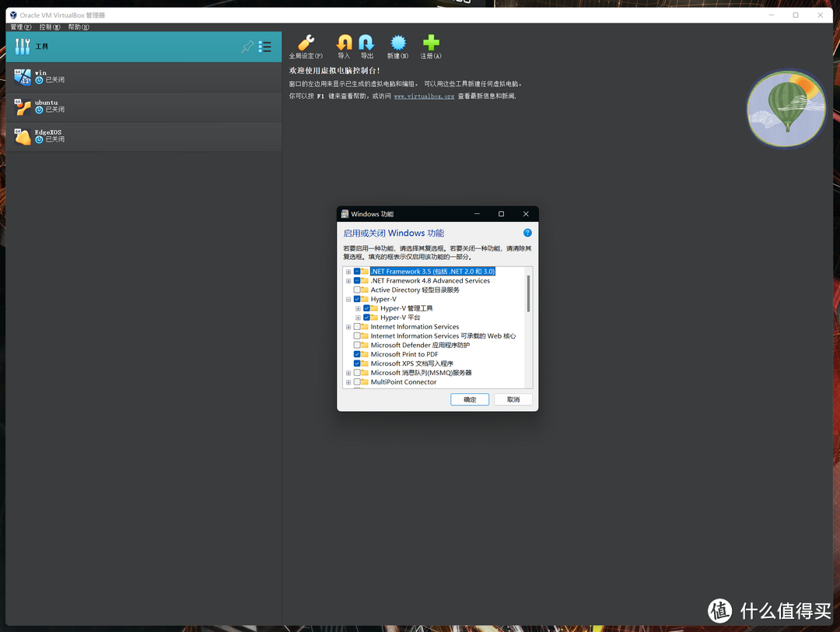Enable the Internet Information Services checkbox
Viewport: 840px width, 632px height.
(x=357, y=326)
